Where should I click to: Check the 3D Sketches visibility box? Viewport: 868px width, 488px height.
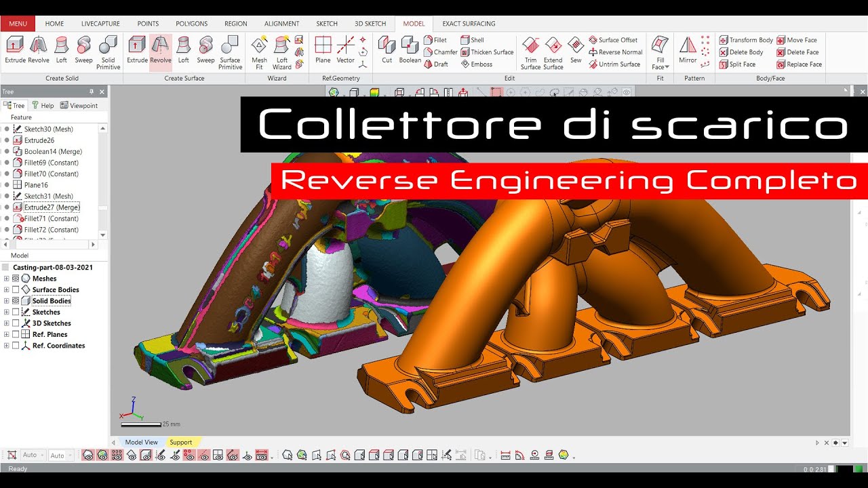click(x=16, y=323)
